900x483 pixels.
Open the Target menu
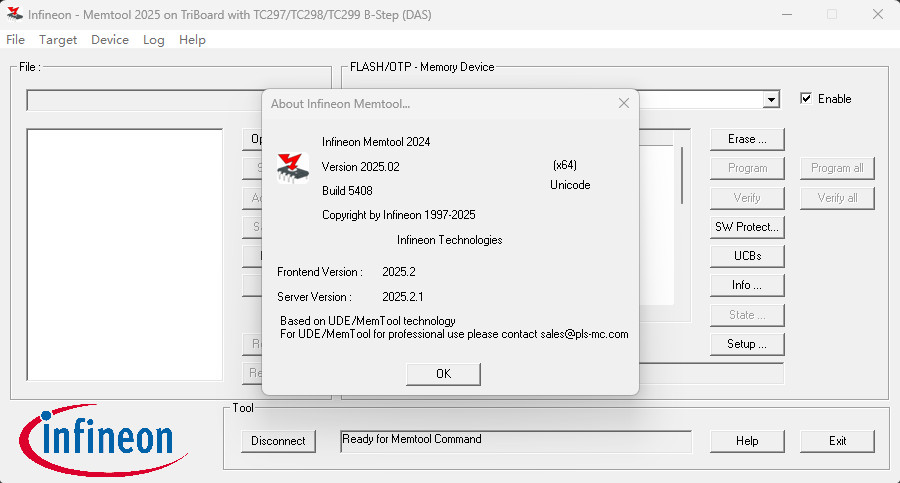click(x=58, y=40)
